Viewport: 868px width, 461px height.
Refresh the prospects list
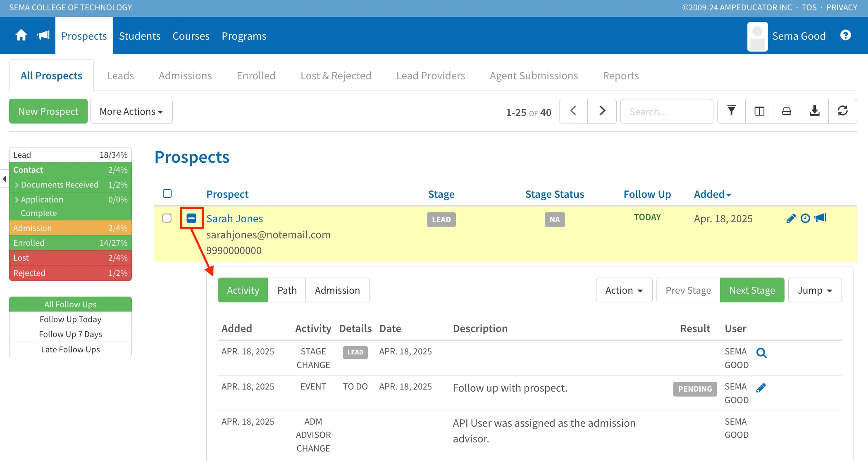point(842,111)
